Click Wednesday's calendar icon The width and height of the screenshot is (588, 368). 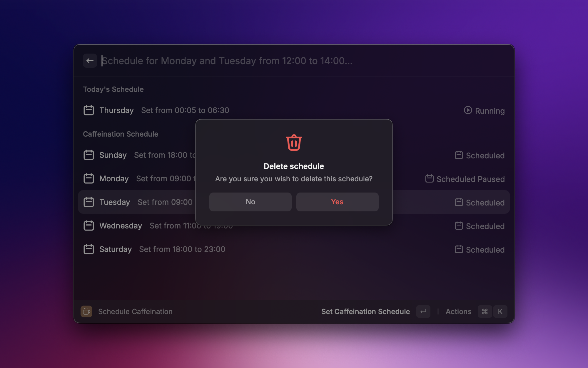click(88, 226)
